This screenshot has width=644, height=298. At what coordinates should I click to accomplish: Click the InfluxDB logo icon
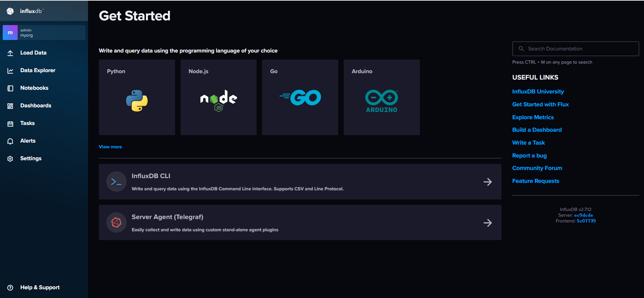coord(10,11)
